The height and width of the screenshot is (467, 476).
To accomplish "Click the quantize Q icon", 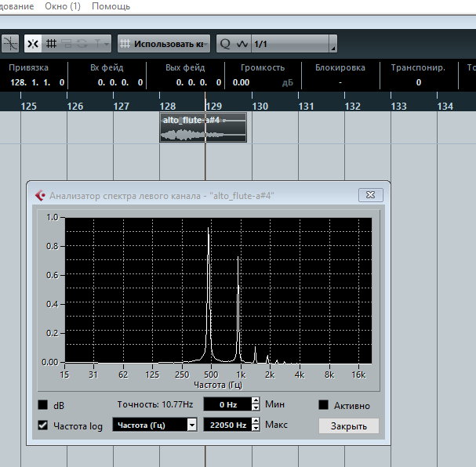I will tap(225, 44).
